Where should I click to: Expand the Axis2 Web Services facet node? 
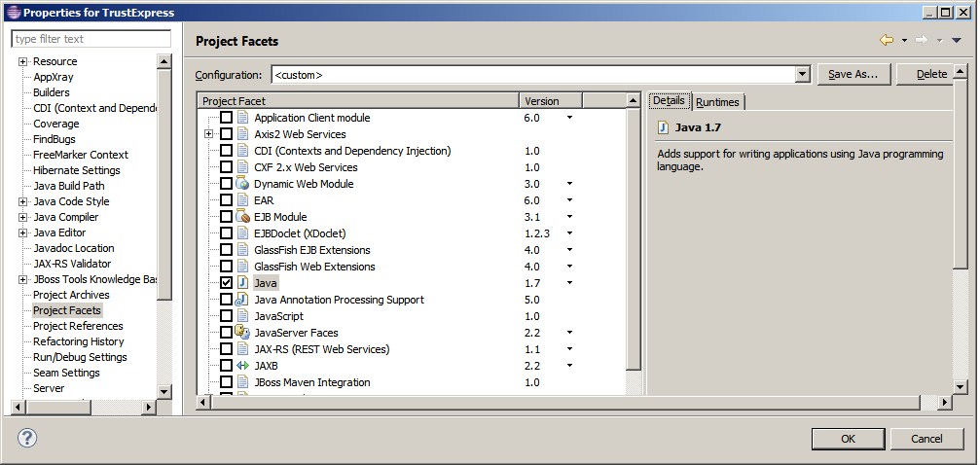coord(209,133)
